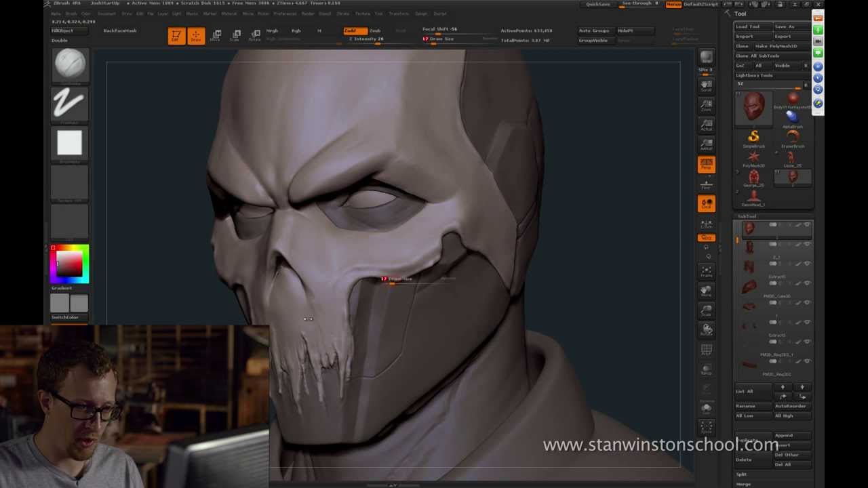Switch to the Move transform tool
The image size is (868, 488).
click(x=216, y=36)
